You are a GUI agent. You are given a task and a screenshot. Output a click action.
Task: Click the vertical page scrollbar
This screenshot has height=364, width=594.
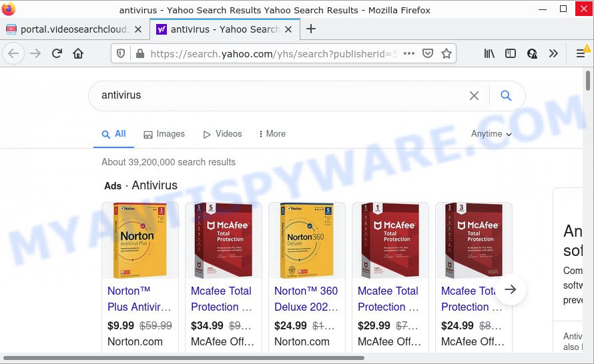pos(588,81)
